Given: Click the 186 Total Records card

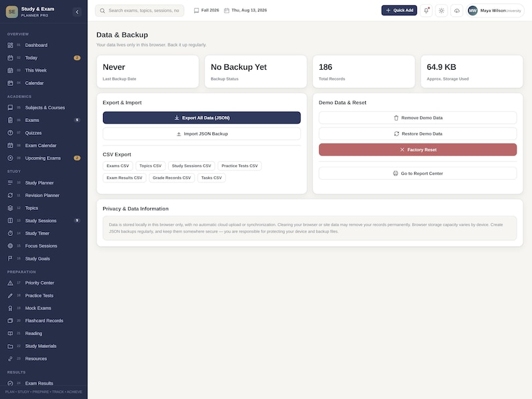Looking at the screenshot, I should pyautogui.click(x=364, y=72).
